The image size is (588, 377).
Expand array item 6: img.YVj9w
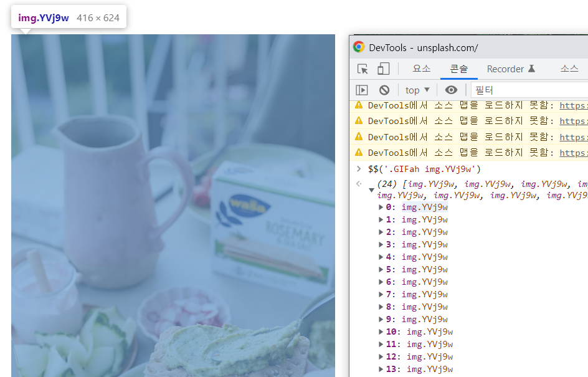pos(381,282)
